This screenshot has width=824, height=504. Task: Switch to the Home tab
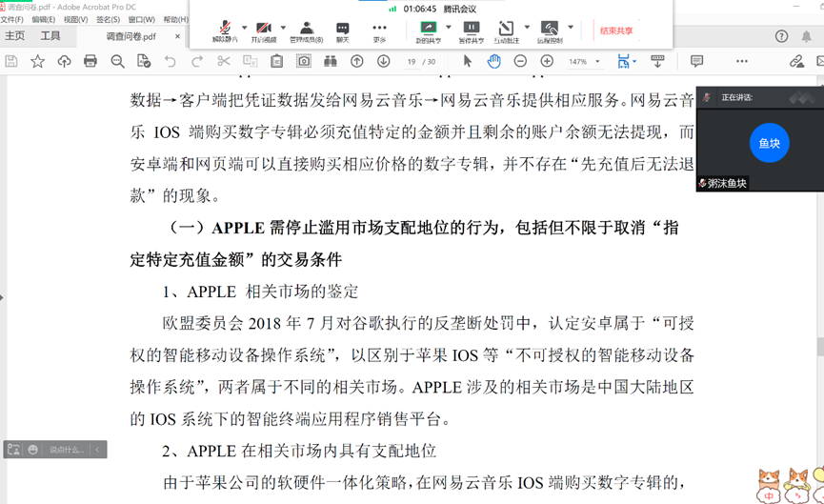(x=14, y=36)
